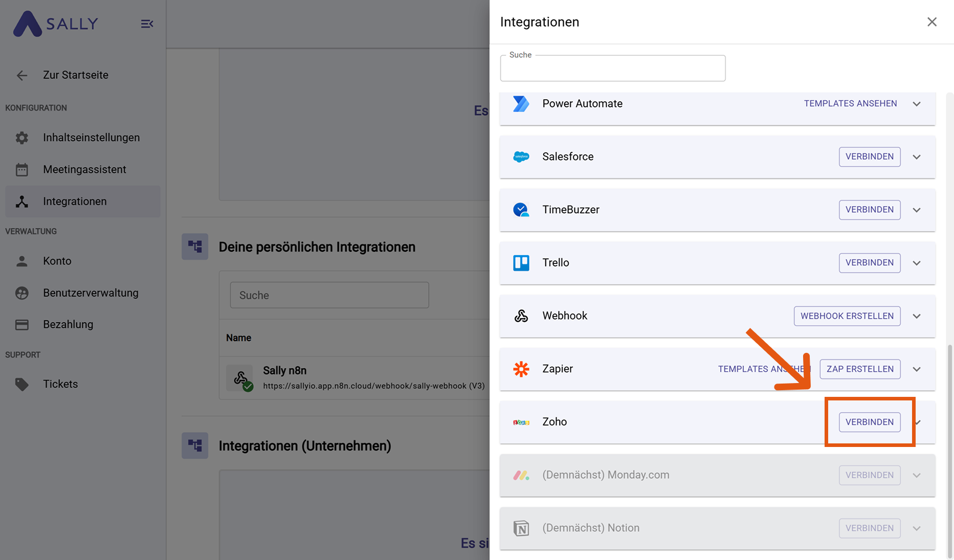The image size is (954, 560).
Task: Open Inhaltseinstellungen in sidebar
Action: coord(82,138)
